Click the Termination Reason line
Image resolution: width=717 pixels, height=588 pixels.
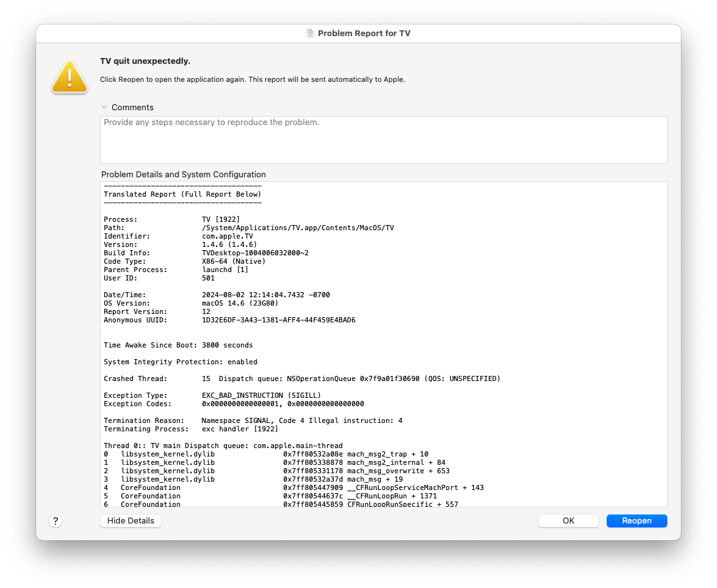click(x=253, y=420)
